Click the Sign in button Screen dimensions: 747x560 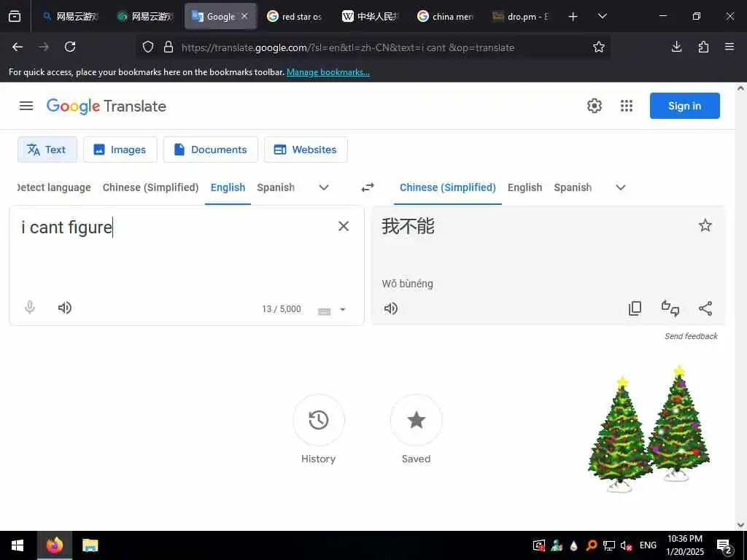coord(684,106)
